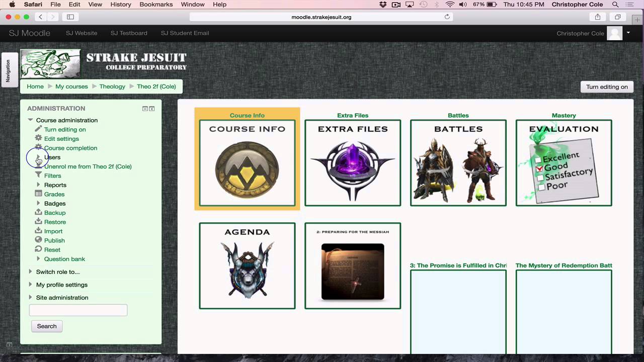Open the user menu dropdown arrow
This screenshot has width=644, height=362.
pyautogui.click(x=628, y=33)
